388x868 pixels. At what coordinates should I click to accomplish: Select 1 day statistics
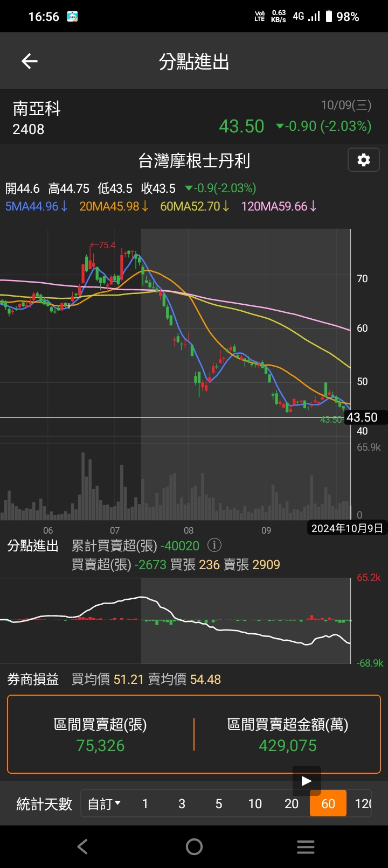[145, 804]
